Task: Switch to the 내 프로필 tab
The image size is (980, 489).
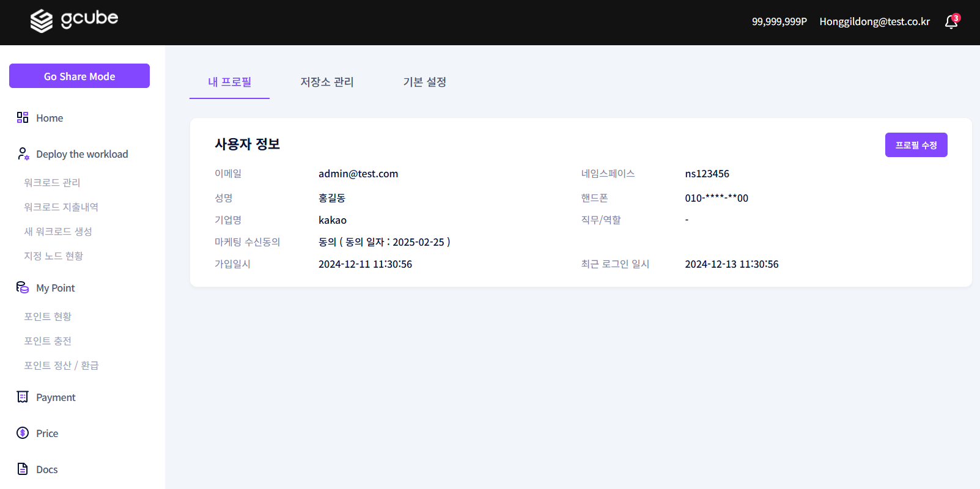Action: (229, 82)
